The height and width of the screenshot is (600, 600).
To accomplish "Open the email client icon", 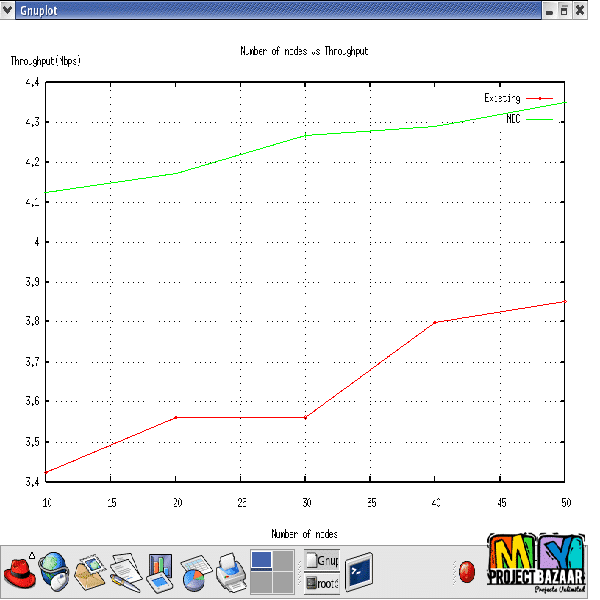I will (91, 573).
